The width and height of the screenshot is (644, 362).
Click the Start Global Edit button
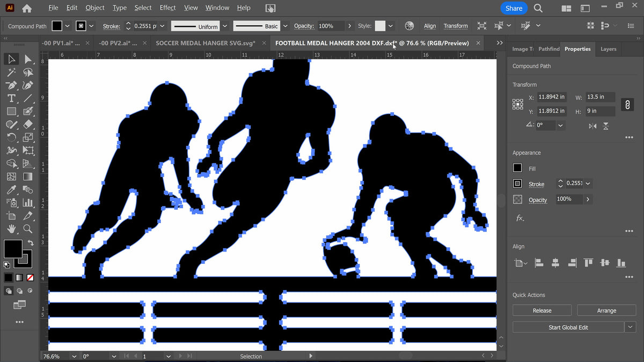[568, 327]
